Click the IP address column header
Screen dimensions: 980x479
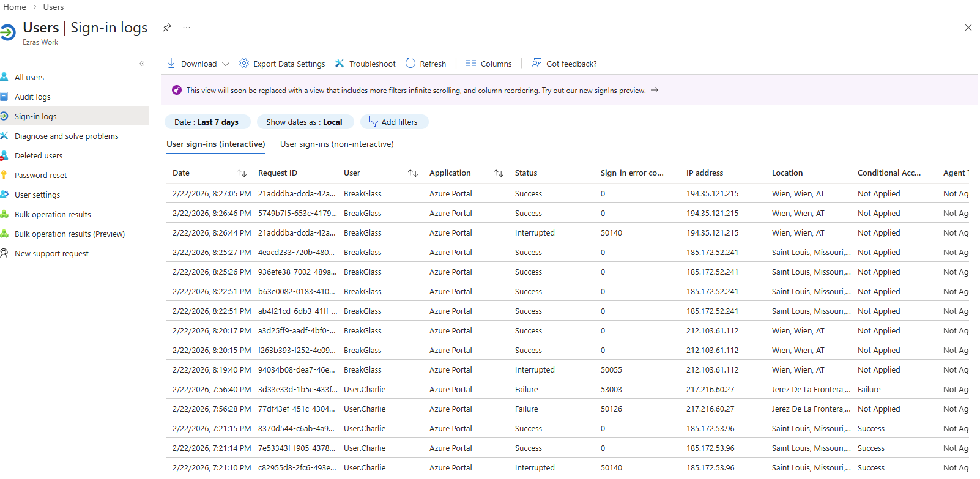[705, 173]
